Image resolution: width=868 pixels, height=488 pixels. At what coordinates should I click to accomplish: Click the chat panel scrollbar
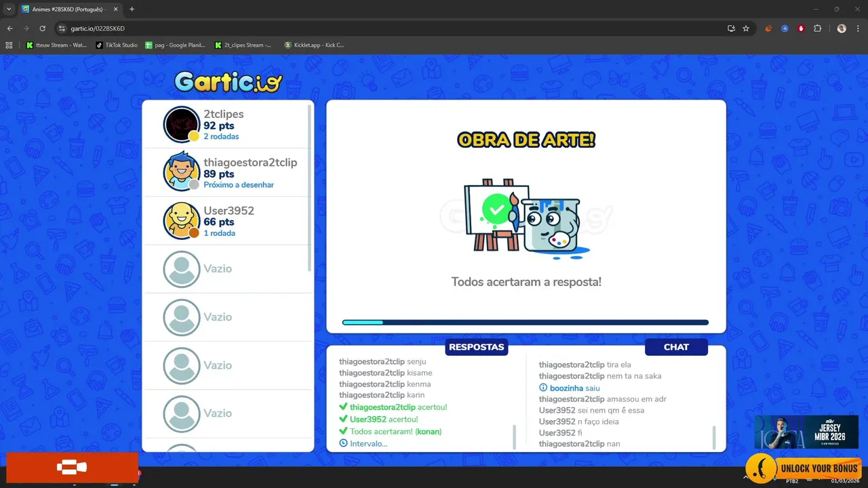click(x=714, y=437)
